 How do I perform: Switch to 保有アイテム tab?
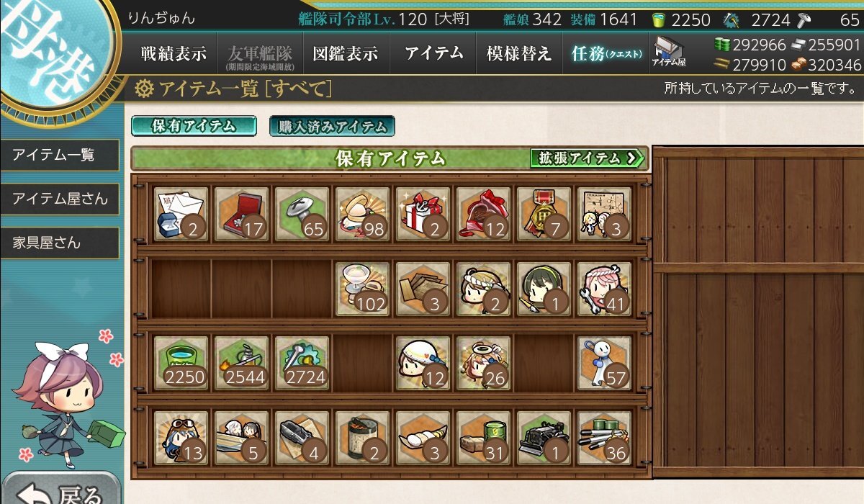[x=194, y=126]
